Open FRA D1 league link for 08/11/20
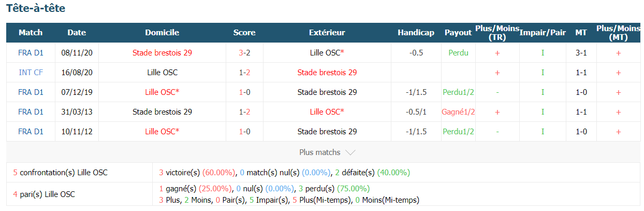644x211 pixels. (x=31, y=53)
